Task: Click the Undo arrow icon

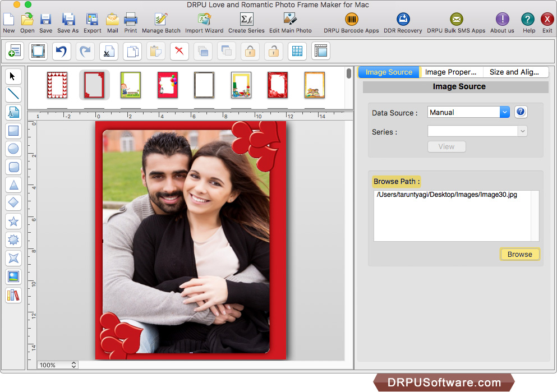Action: pyautogui.click(x=62, y=51)
